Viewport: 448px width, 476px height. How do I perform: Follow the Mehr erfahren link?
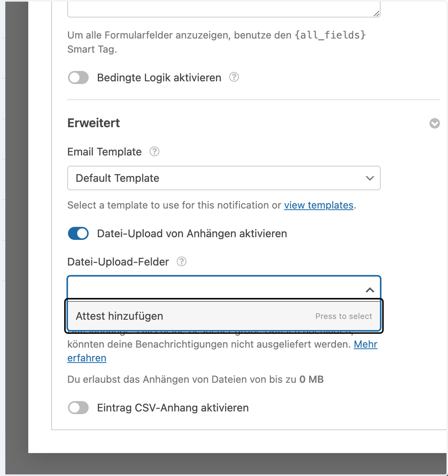coord(222,351)
